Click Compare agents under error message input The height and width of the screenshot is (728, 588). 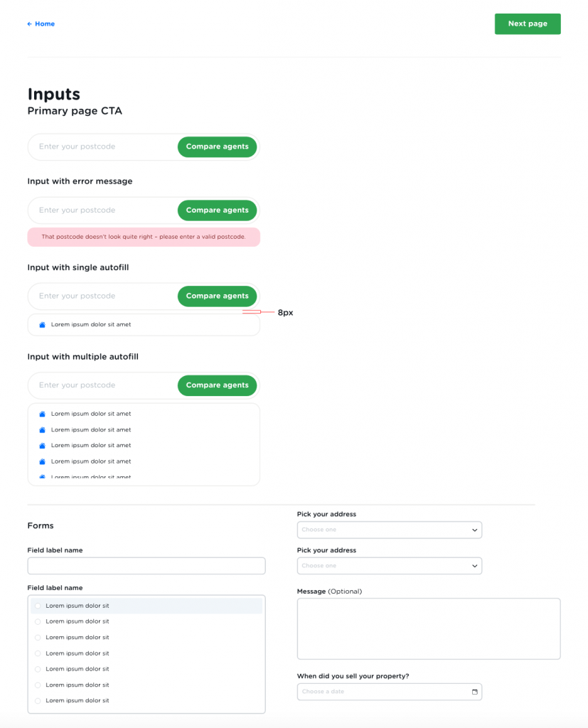217,210
